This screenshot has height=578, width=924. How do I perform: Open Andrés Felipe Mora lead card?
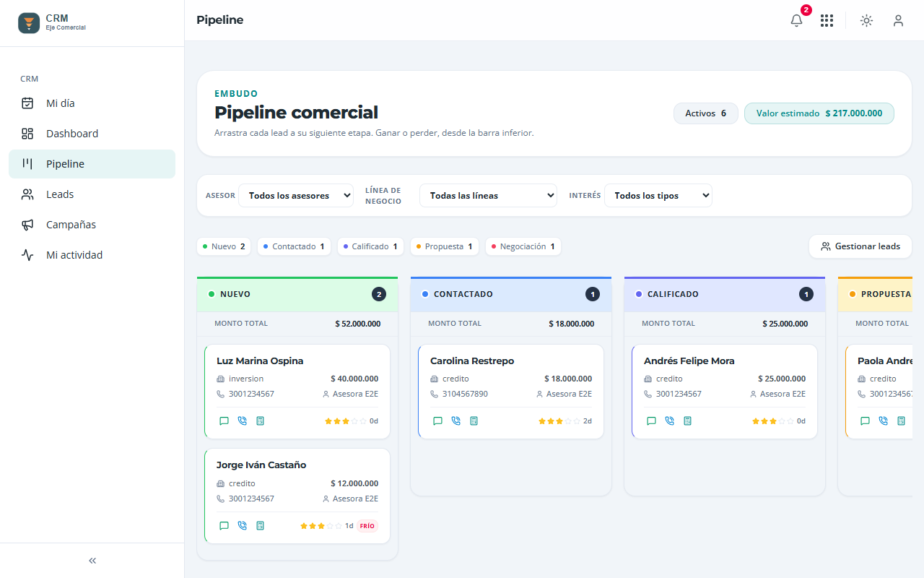(725, 392)
